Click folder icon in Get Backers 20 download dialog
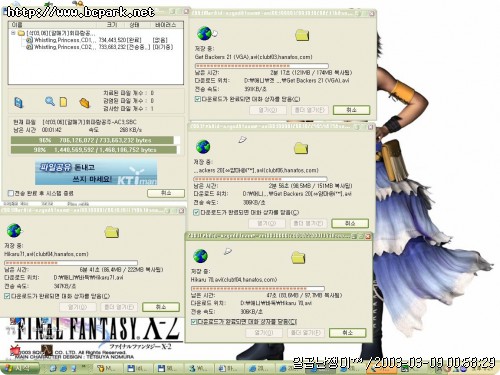 (301, 149)
